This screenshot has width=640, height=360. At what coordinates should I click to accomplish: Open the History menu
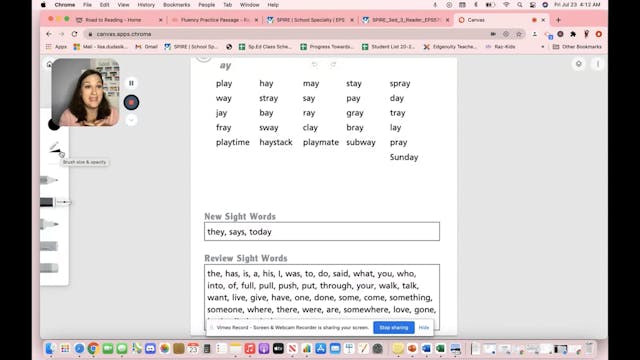pyautogui.click(x=146, y=5)
